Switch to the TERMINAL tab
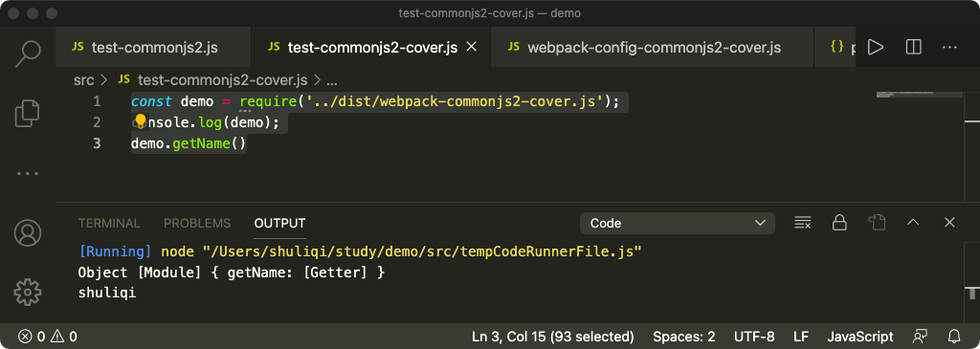Screen dimensions: 980x349 pyautogui.click(x=109, y=223)
